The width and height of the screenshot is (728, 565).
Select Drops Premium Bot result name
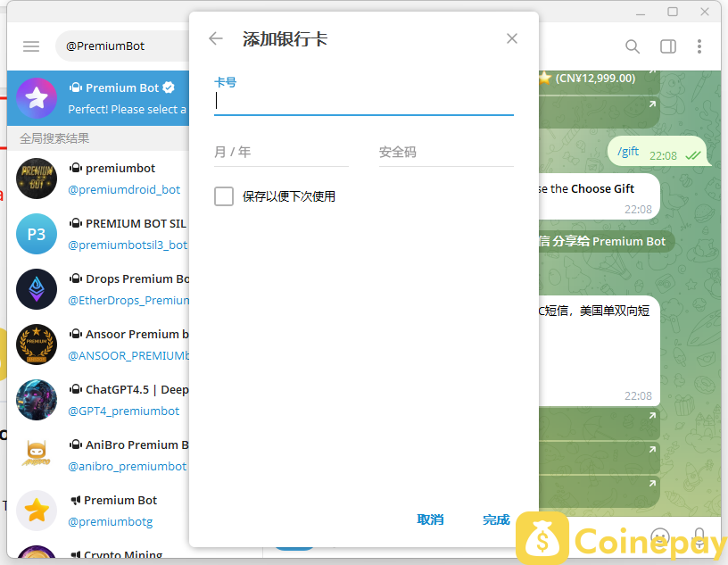pyautogui.click(x=137, y=278)
